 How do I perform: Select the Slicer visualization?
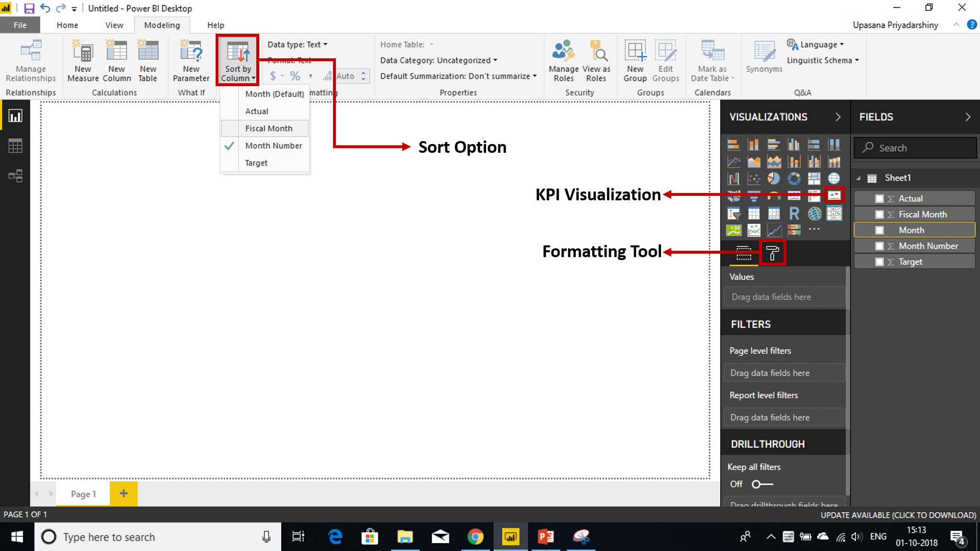tap(734, 214)
